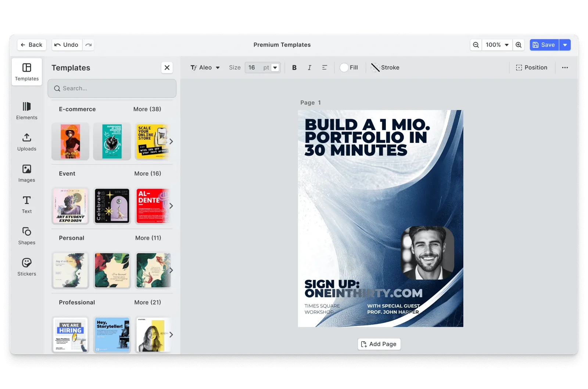Open the Fill color swatch

point(349,68)
